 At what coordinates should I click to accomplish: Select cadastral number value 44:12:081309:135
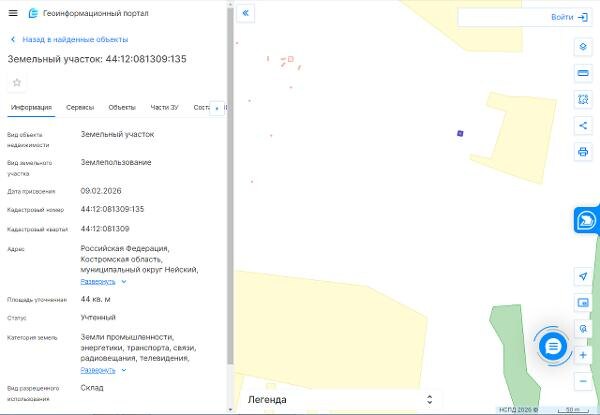click(112, 209)
